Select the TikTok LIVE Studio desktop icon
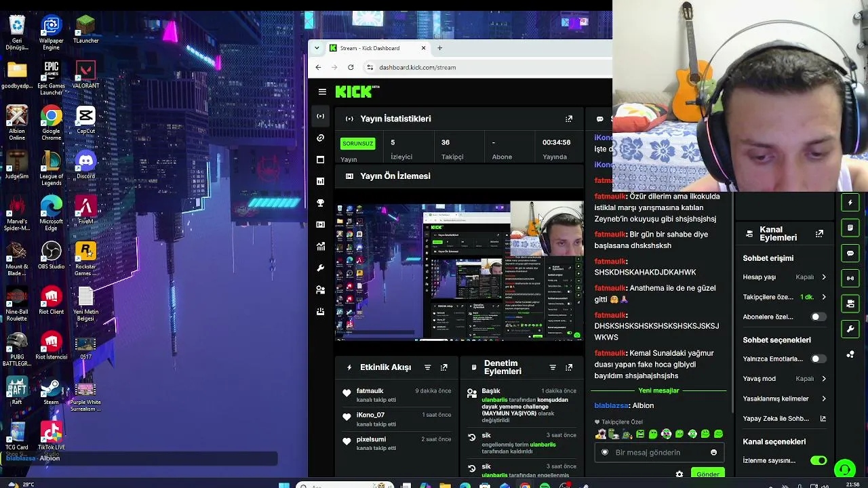This screenshot has height=488, width=868. pyautogui.click(x=51, y=439)
